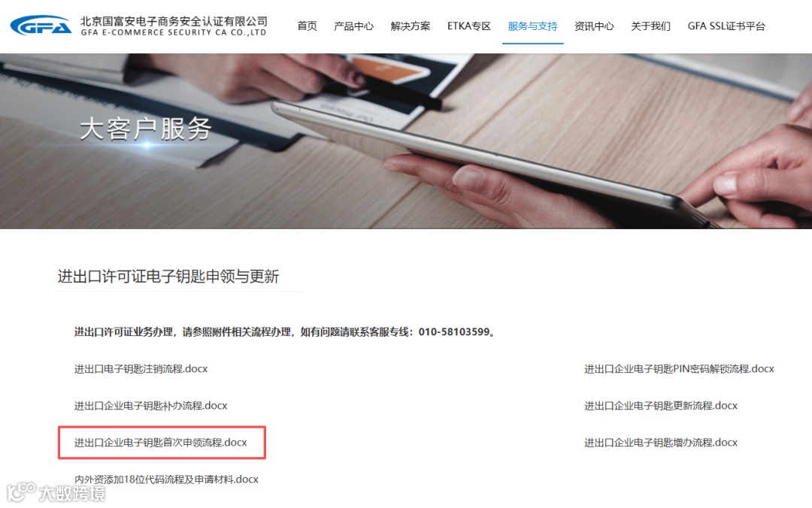Download 内外资添加18位代码流程及申请材料.docx
The width and height of the screenshot is (812, 508).
coord(166,479)
